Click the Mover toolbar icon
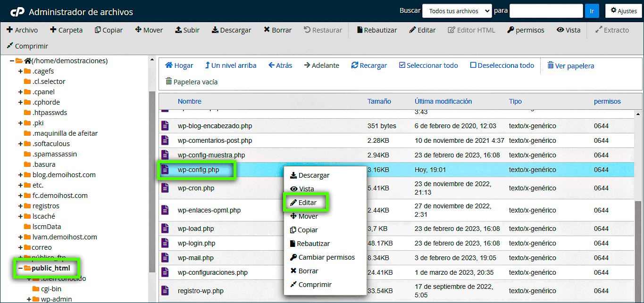644x303 pixels. coord(149,30)
